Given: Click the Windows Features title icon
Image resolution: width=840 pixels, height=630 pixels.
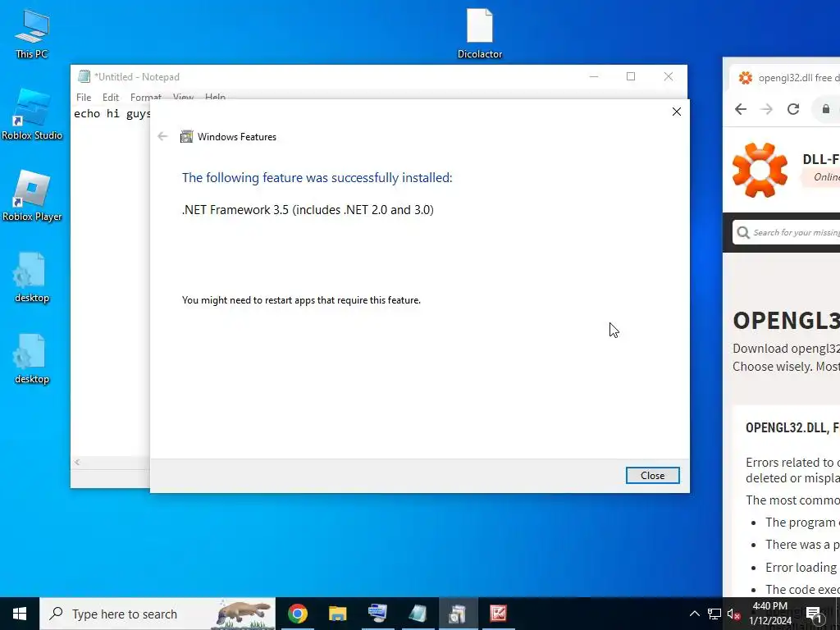Looking at the screenshot, I should (186, 137).
